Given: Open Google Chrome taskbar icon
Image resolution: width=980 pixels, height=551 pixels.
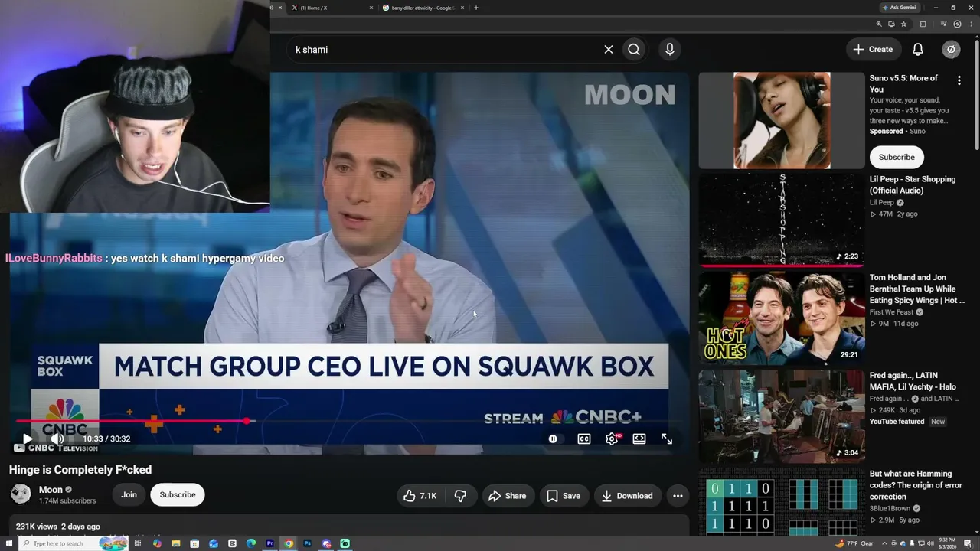Looking at the screenshot, I should (289, 543).
